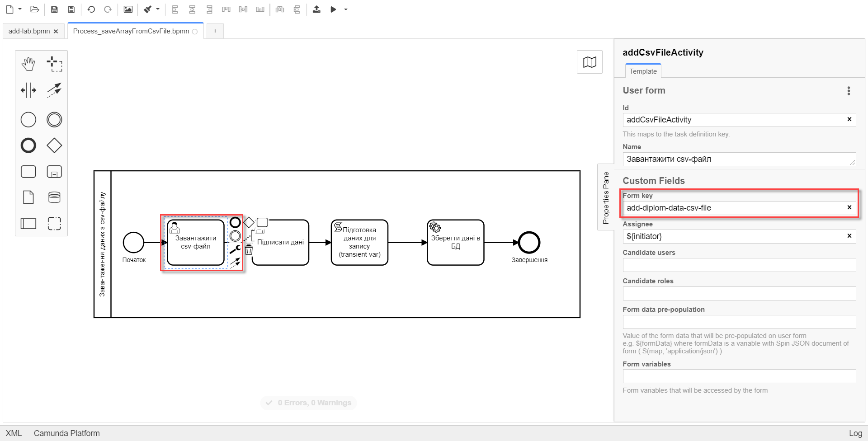The image size is (868, 441).
Task: Open the set color brush tool
Action: click(x=148, y=9)
